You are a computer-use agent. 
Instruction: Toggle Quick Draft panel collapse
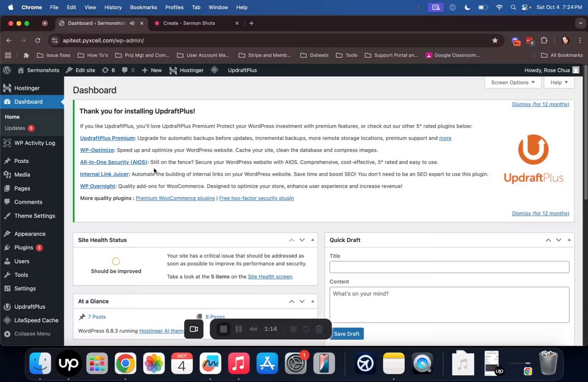click(569, 240)
